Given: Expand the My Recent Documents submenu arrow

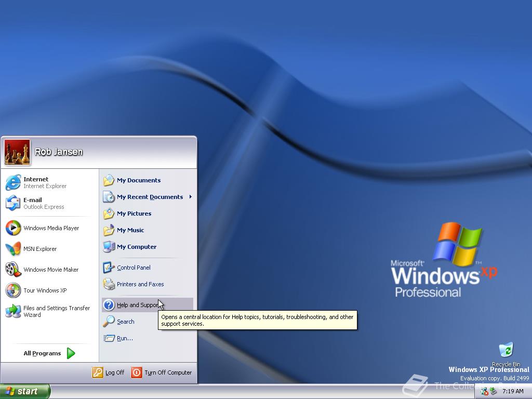Looking at the screenshot, I should [x=190, y=197].
